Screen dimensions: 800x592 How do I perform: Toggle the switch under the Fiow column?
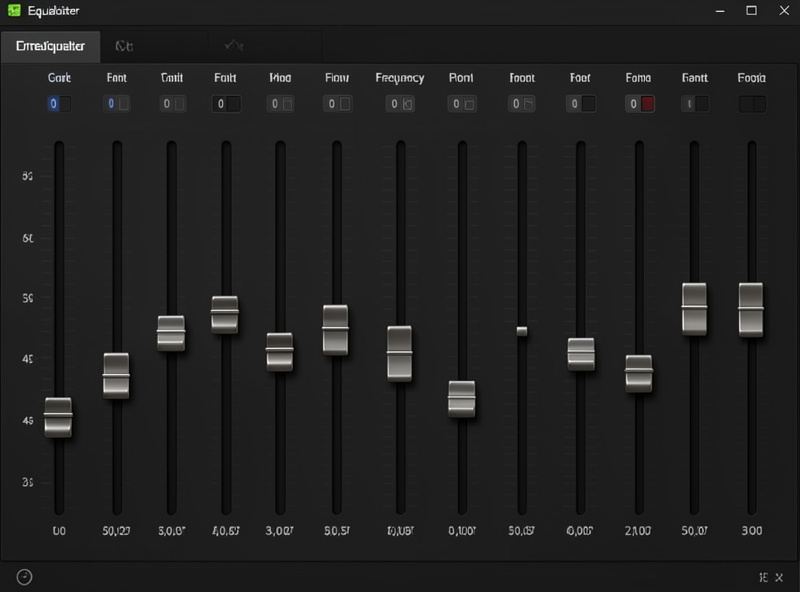point(338,104)
